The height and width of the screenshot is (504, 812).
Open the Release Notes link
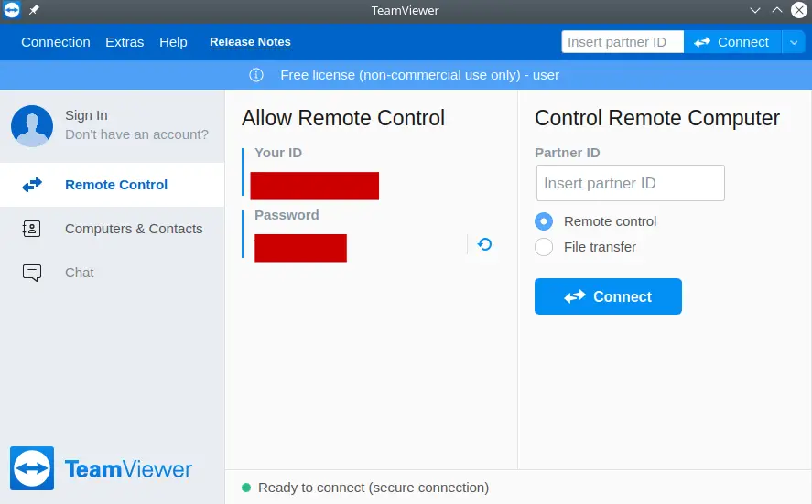coord(250,42)
